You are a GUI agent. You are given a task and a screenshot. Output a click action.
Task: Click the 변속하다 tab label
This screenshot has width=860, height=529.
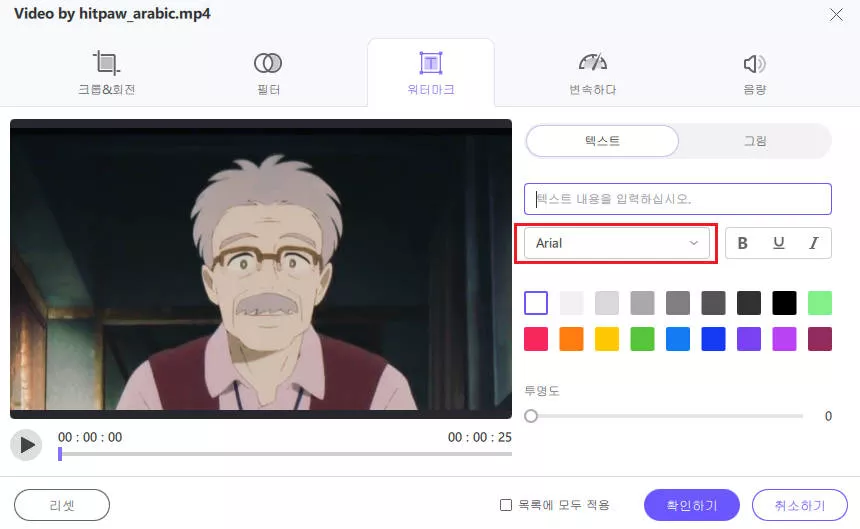(x=592, y=89)
